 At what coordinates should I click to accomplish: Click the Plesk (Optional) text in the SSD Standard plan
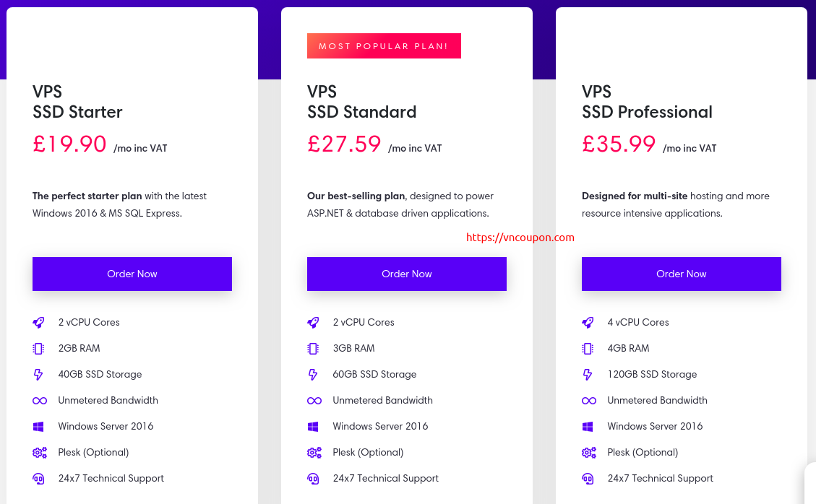pyautogui.click(x=368, y=453)
